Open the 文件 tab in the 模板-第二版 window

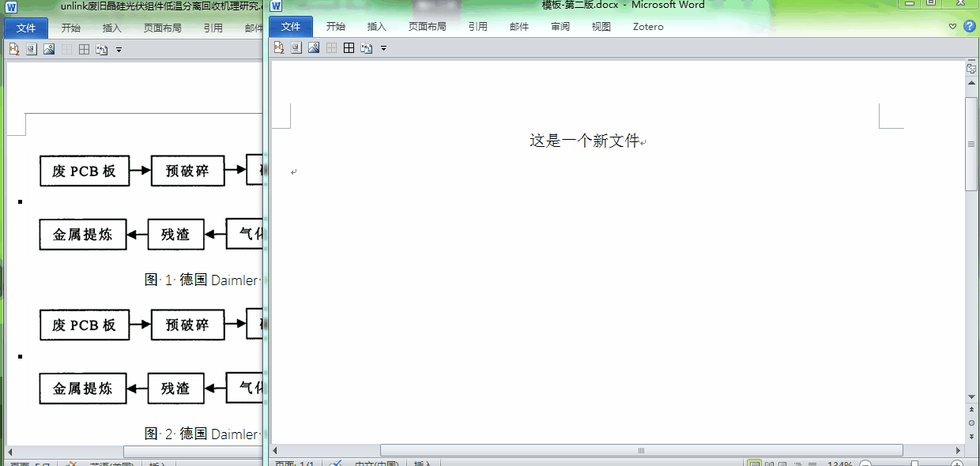point(291,27)
